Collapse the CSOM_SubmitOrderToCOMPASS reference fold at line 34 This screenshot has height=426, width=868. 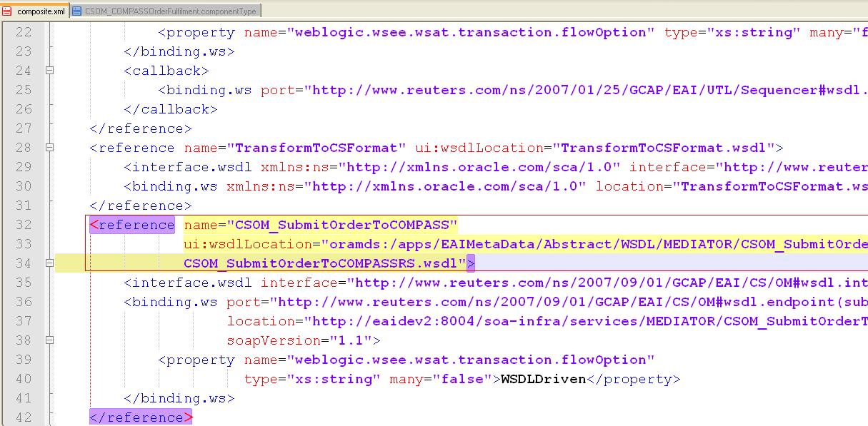(49, 263)
